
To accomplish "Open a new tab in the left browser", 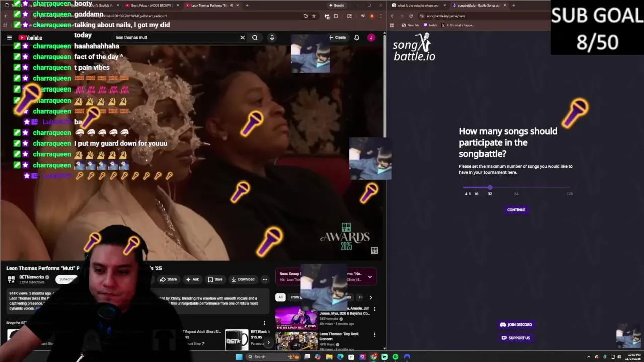I will pyautogui.click(x=247, y=5).
